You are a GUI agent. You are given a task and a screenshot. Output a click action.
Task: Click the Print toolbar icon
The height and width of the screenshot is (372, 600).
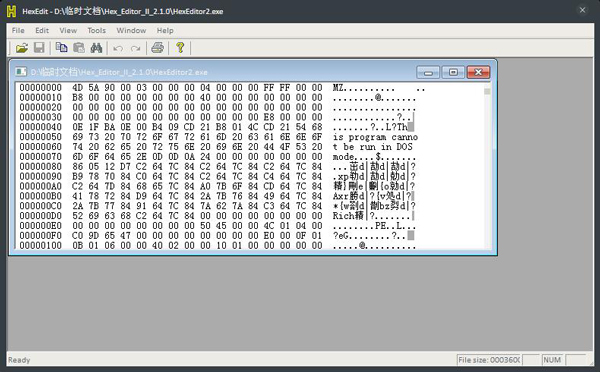point(158,48)
